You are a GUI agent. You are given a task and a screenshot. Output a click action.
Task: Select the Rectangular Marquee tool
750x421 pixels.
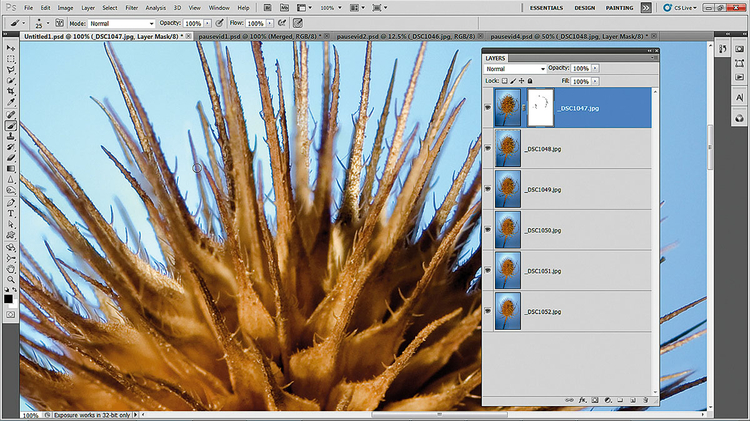11,59
